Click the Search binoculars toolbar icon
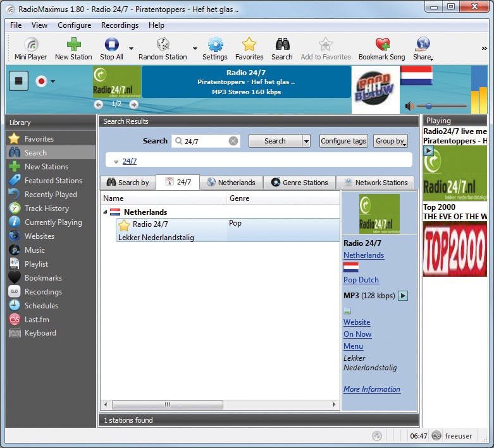The width and height of the screenshot is (494, 448). [282, 49]
